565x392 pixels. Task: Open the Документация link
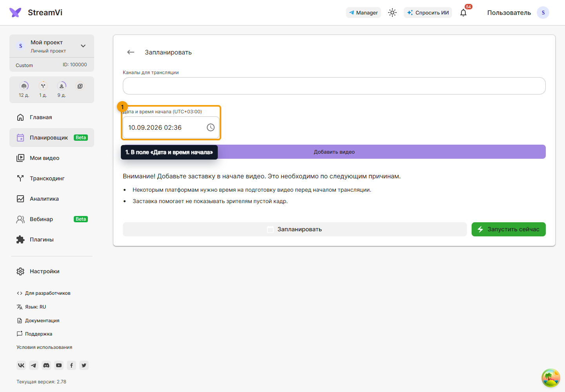tap(38, 321)
